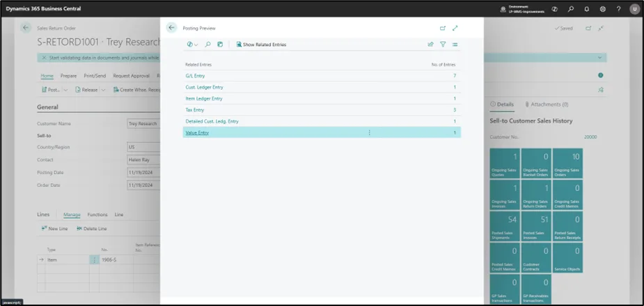This screenshot has width=644, height=306.
Task: Open the Line menu in Lines section
Action: (x=118, y=215)
